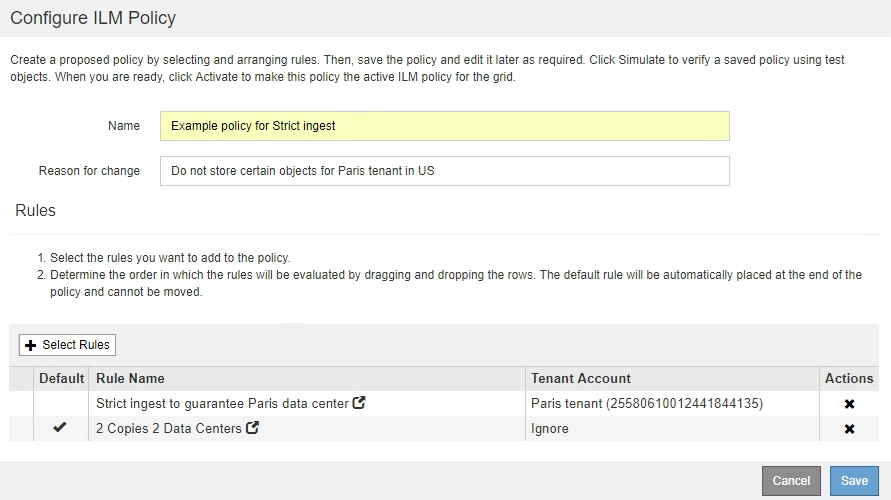Click the Select Rules button

pyautogui.click(x=67, y=345)
